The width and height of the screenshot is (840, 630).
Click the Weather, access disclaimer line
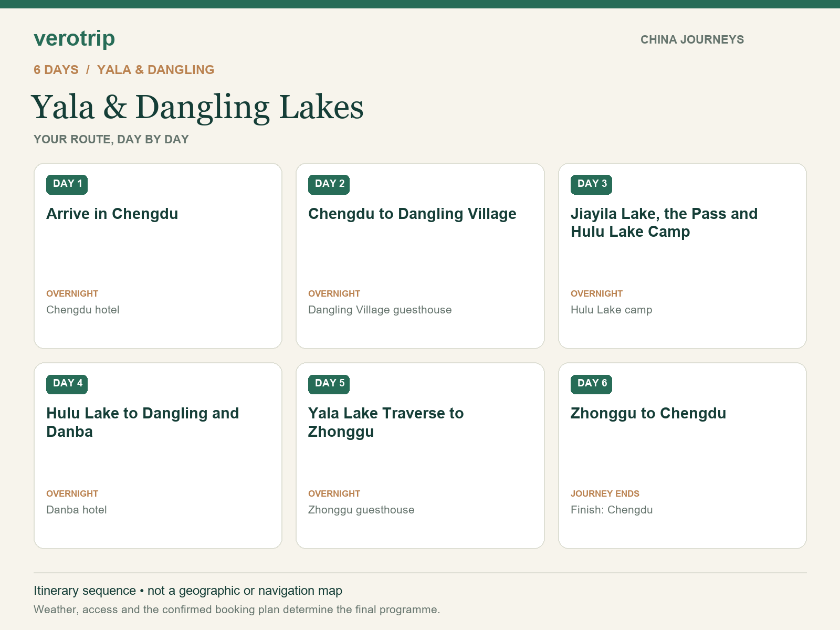(x=237, y=610)
